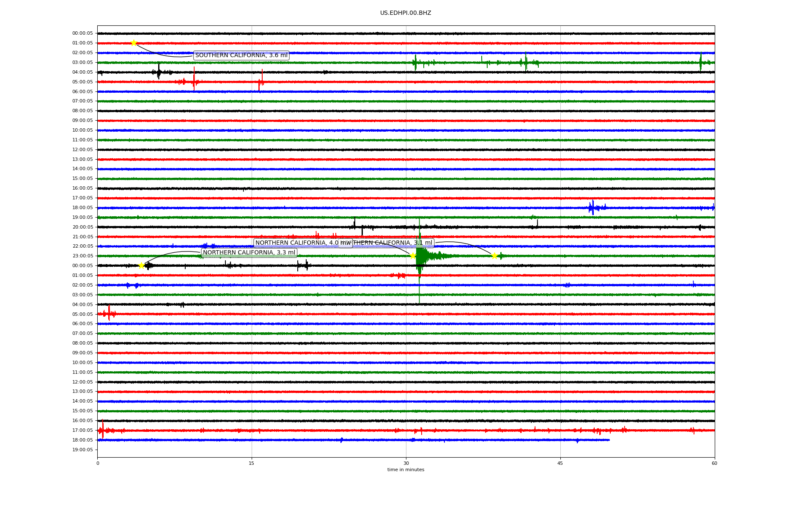Select the 23:00:05 trace time label
Image resolution: width=812 pixels, height=508 pixels.
click(82, 256)
